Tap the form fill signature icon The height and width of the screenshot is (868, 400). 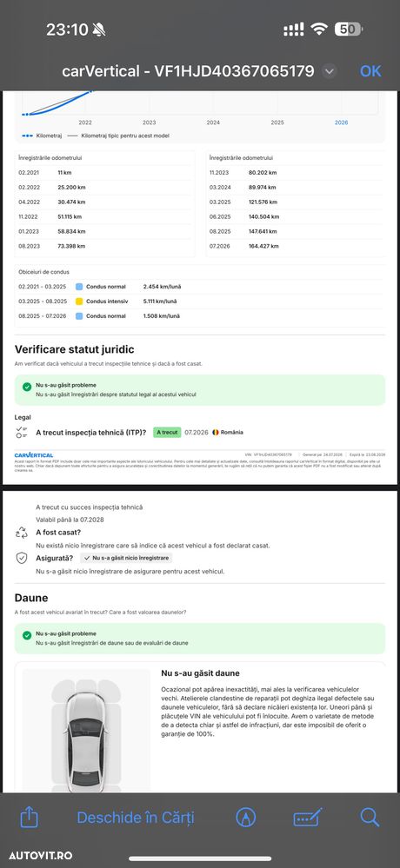pyautogui.click(x=308, y=817)
